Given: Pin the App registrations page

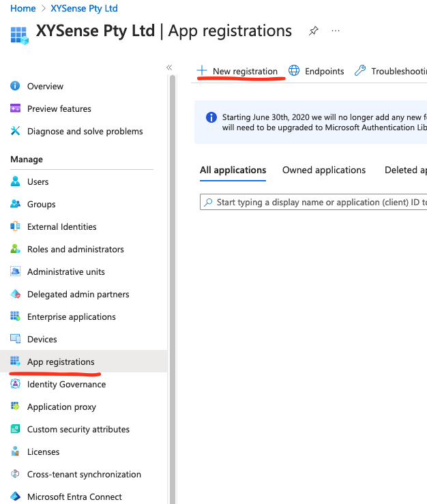Looking at the screenshot, I should 314,31.
